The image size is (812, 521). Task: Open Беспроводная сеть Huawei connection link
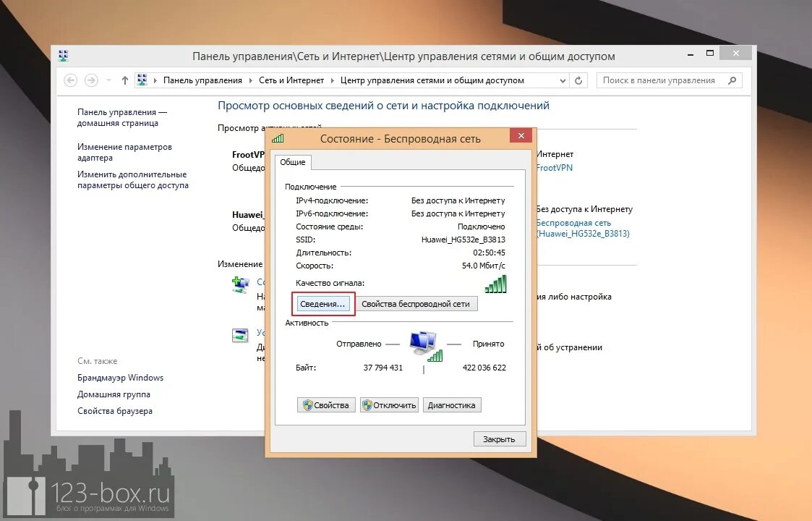[583, 229]
